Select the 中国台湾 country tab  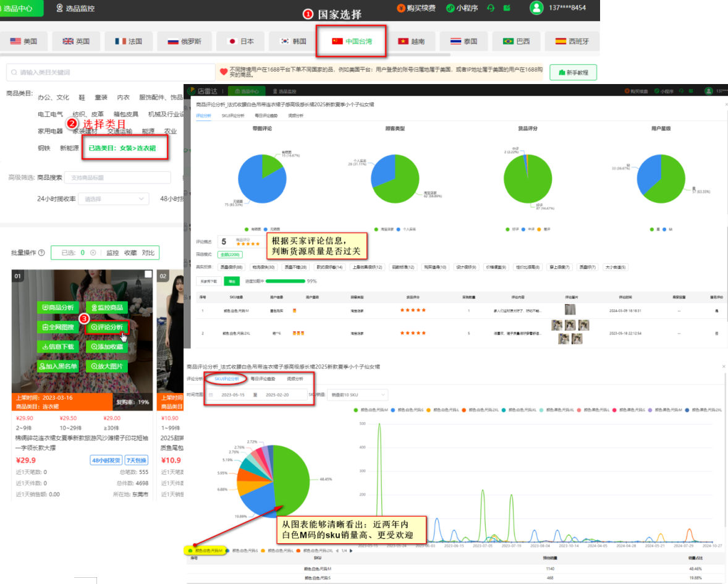(x=352, y=41)
